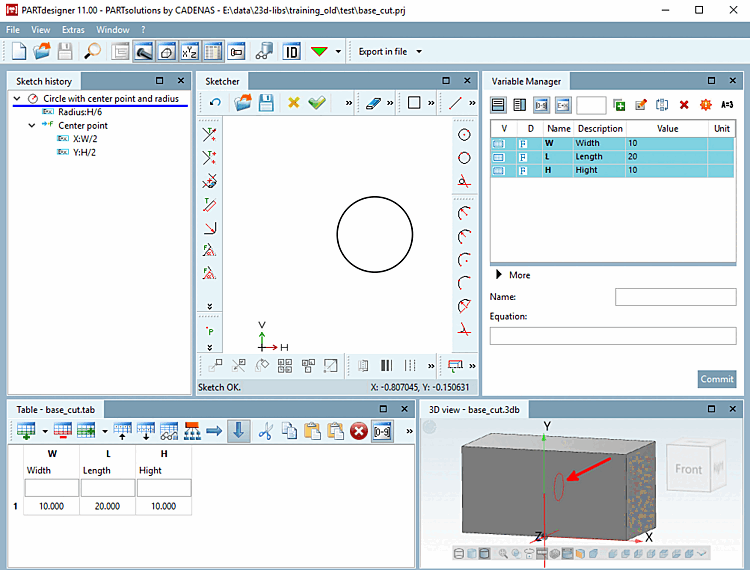Toggle the XYZ view button in main toolbar

click(x=189, y=51)
